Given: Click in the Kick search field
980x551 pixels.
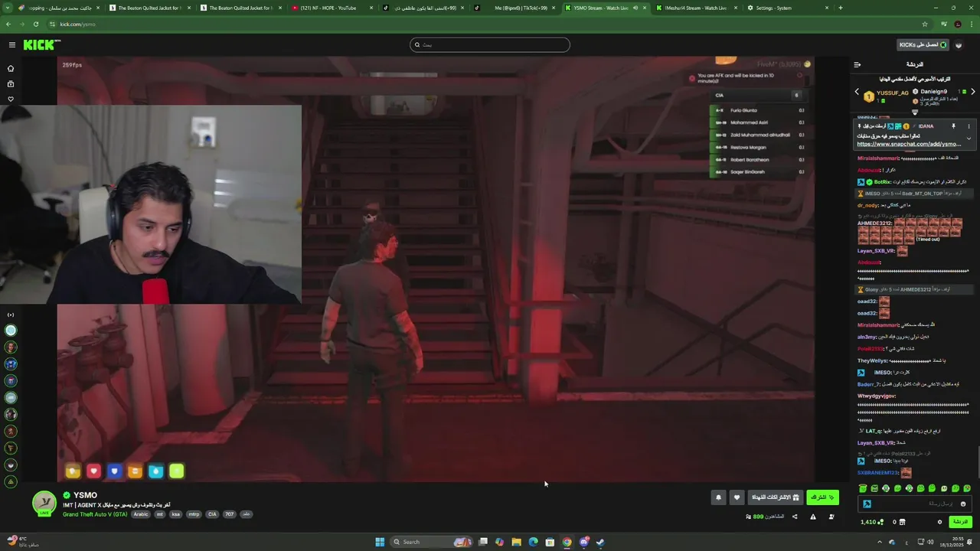Looking at the screenshot, I should pyautogui.click(x=490, y=44).
